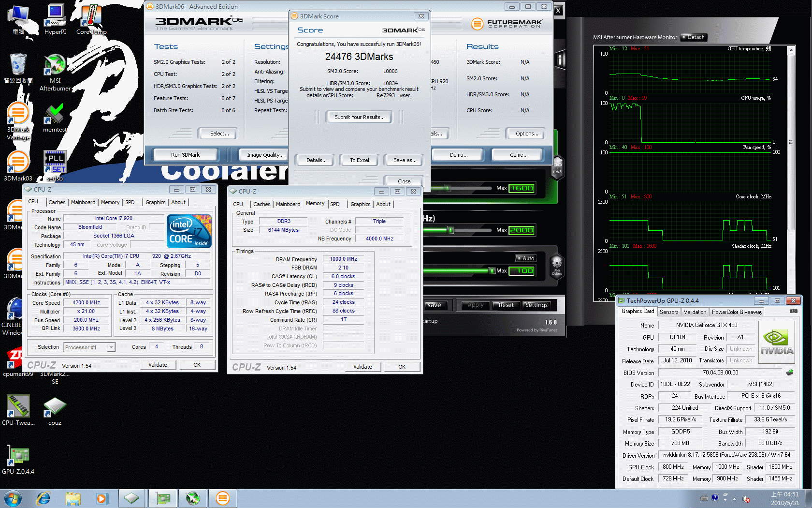The image size is (812, 508).
Task: Open the CPU-Tweaker desktop icon
Action: pos(18,410)
